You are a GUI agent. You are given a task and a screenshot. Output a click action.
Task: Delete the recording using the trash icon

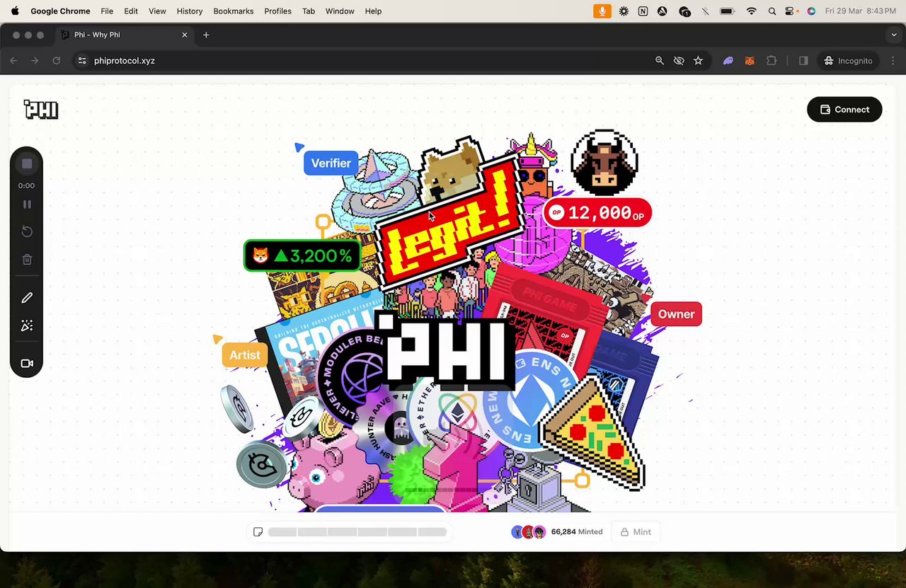(x=27, y=260)
